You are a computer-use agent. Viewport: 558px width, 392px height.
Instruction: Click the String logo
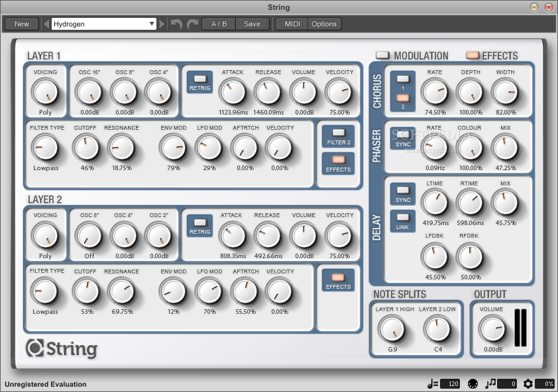(62, 348)
